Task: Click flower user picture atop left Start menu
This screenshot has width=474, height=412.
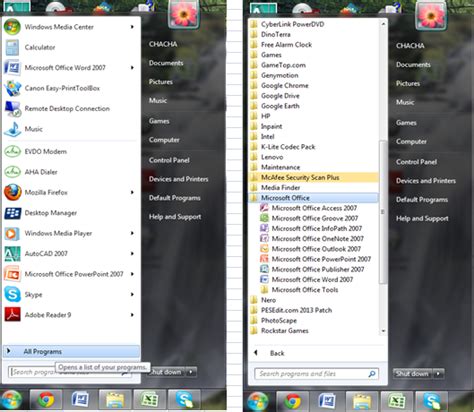Action: [x=184, y=14]
